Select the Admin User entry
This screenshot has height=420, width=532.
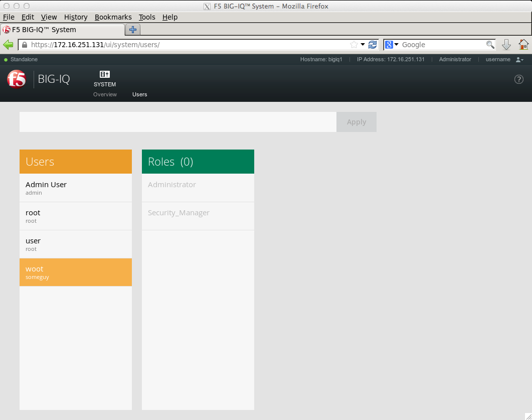point(76,188)
